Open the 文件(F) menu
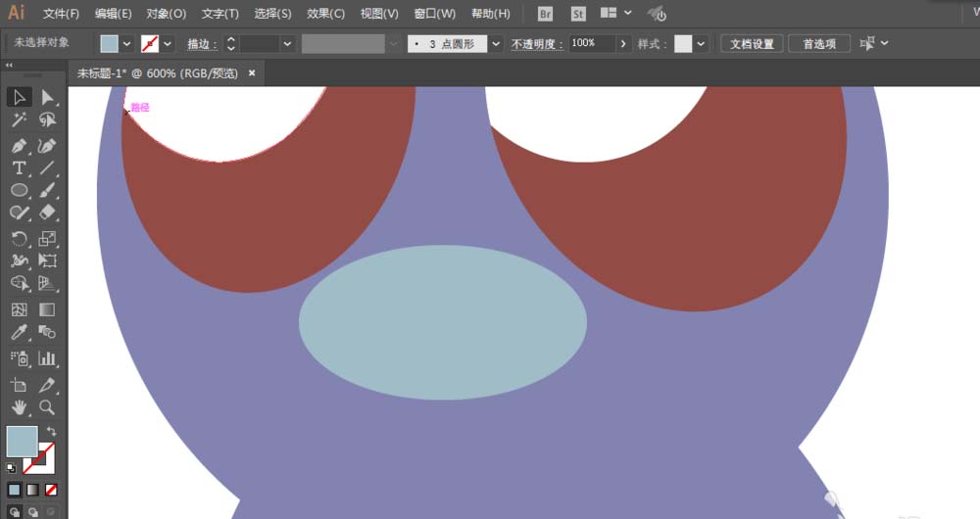Screen dimensions: 980x519 pos(61,14)
